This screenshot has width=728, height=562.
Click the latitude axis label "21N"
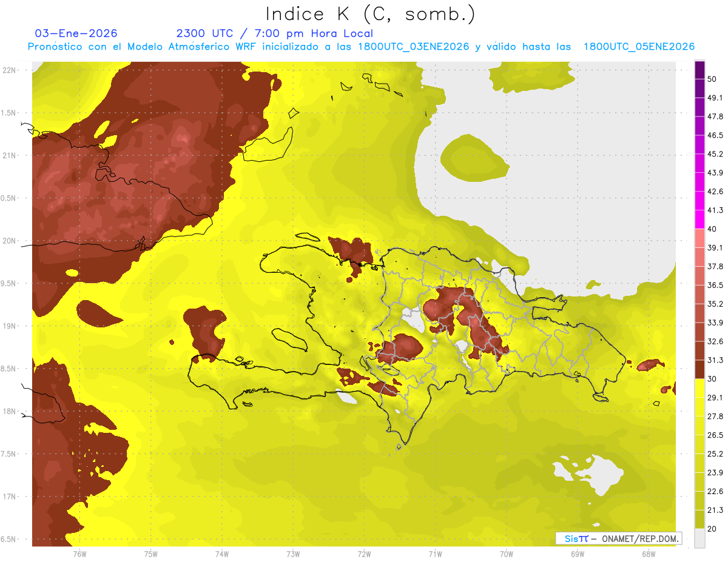[10, 156]
